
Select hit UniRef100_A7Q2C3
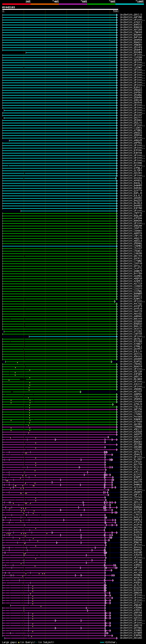click(x=131, y=22)
